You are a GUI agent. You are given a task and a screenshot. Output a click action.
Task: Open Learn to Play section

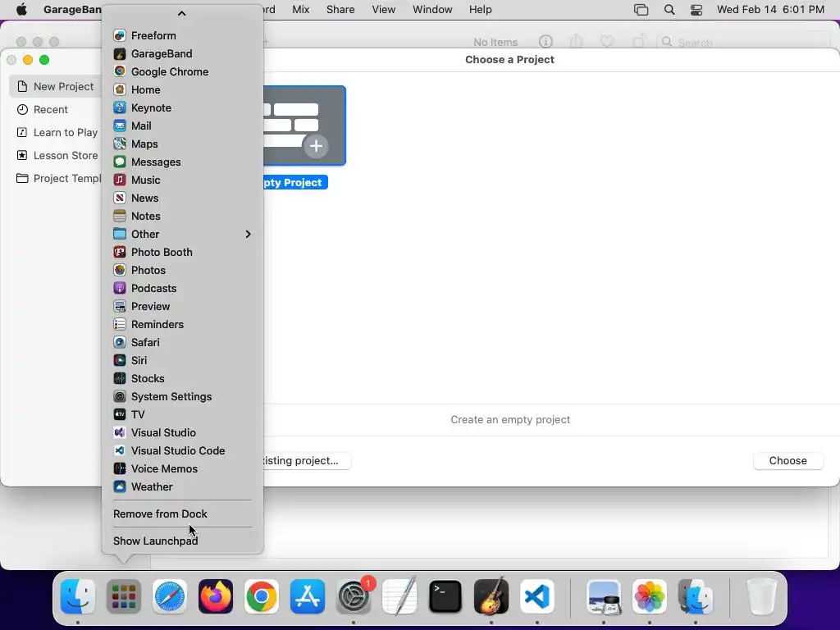click(55, 132)
